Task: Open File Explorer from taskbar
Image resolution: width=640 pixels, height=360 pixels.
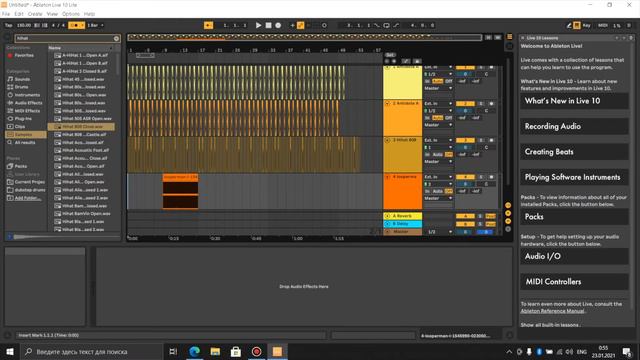Action: tap(215, 351)
